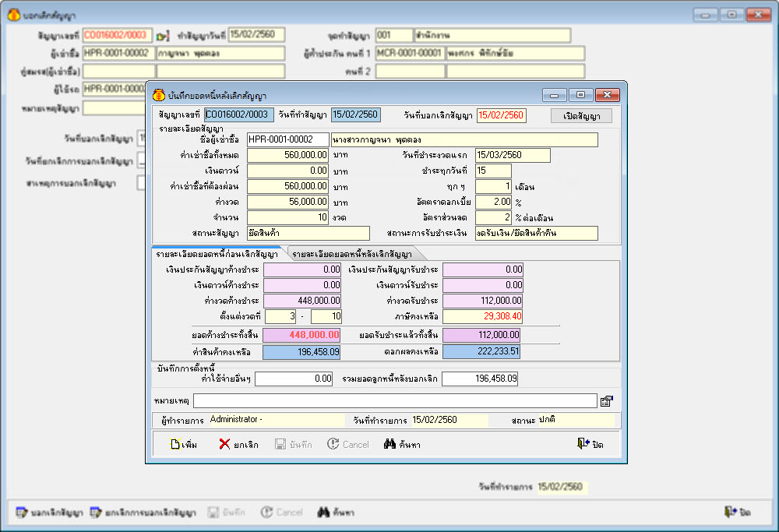Click the dialog's Cancel button
The height and width of the screenshot is (532, 779).
pos(347,444)
